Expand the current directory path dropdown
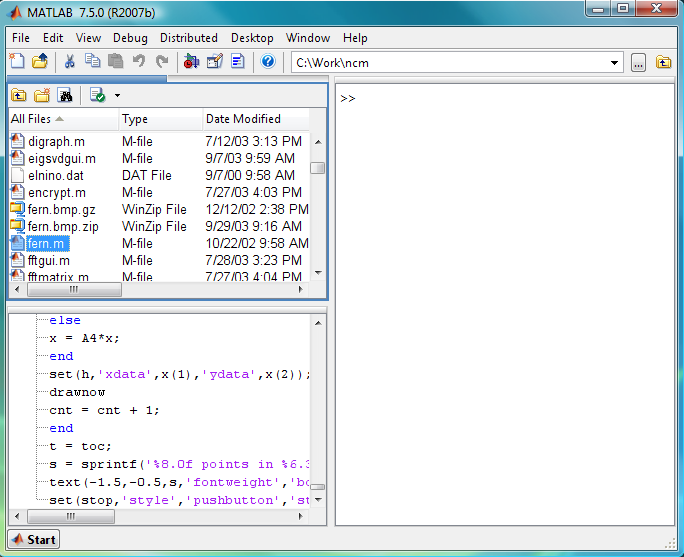This screenshot has width=684, height=557. click(x=615, y=63)
